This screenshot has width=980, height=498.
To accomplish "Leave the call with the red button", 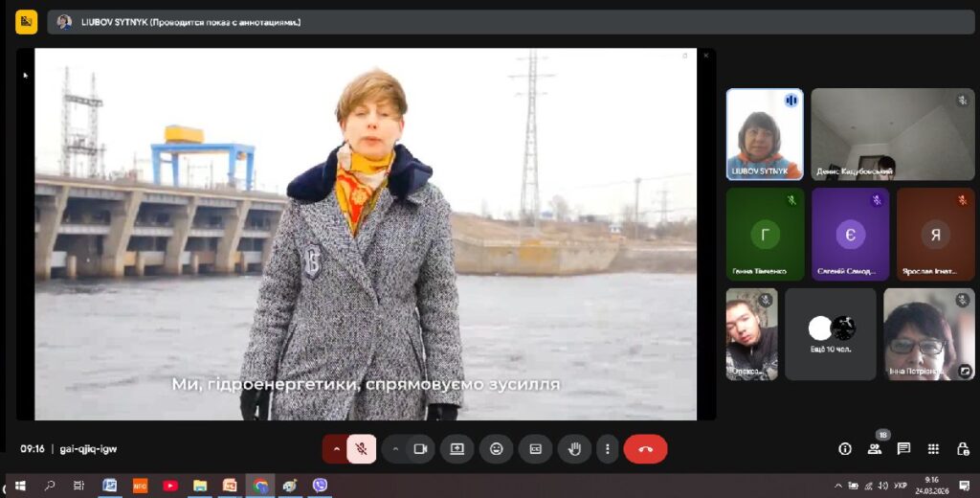I will point(645,448).
